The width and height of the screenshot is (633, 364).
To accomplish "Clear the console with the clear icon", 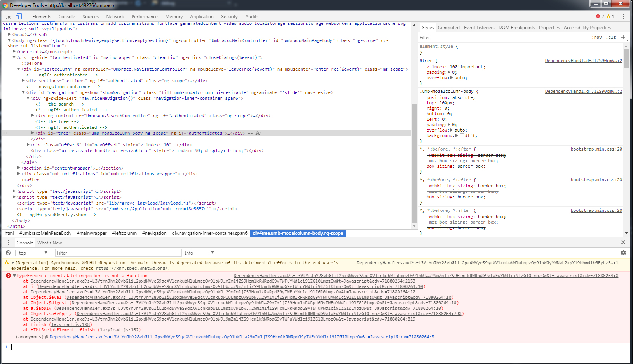I will pos(8,253).
